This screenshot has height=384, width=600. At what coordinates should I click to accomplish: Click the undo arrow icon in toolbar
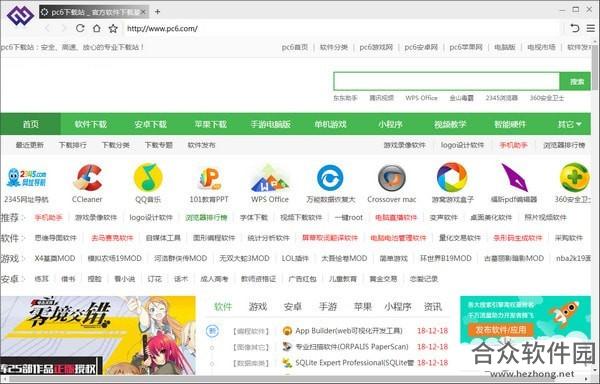(x=574, y=28)
